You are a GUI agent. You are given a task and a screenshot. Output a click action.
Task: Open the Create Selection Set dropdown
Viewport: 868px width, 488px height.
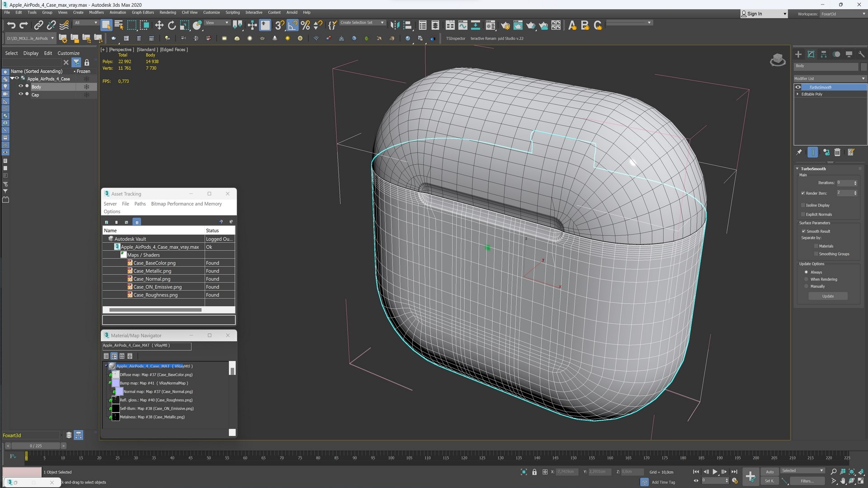[x=362, y=23]
